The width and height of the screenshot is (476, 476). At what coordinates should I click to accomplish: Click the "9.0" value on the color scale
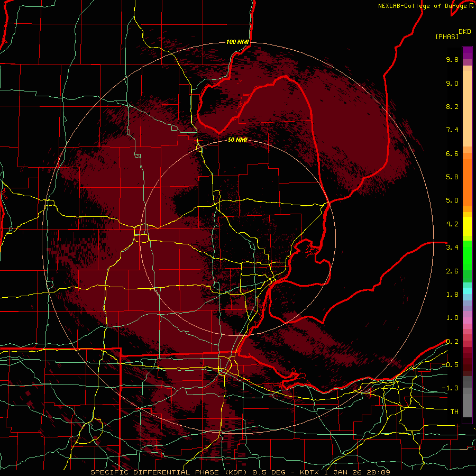click(x=452, y=83)
